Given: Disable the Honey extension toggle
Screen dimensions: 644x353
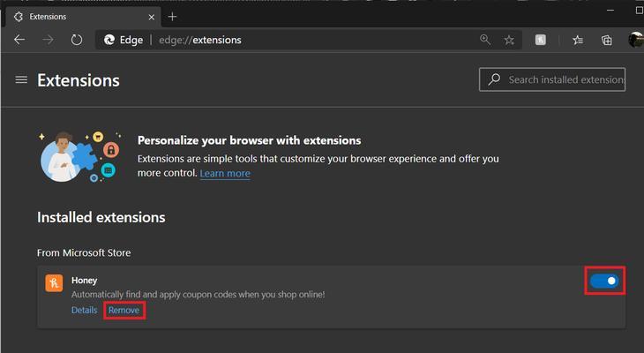Looking at the screenshot, I should [604, 281].
